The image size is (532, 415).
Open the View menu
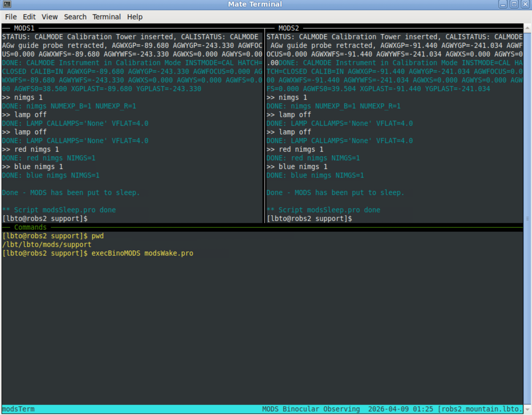click(50, 17)
